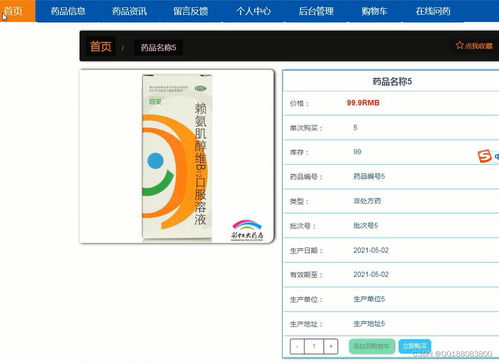Viewport: 499px width, 362px height.
Task: Click the 库存 value 99
Action: coord(357,152)
